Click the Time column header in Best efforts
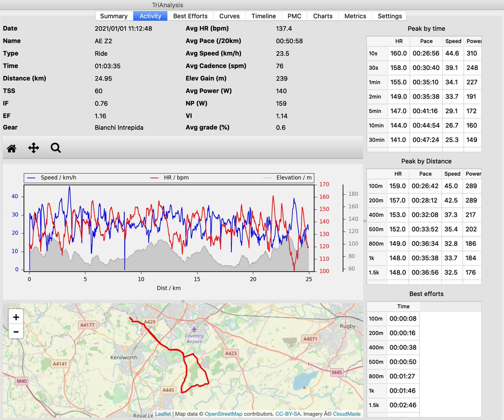 (403, 306)
